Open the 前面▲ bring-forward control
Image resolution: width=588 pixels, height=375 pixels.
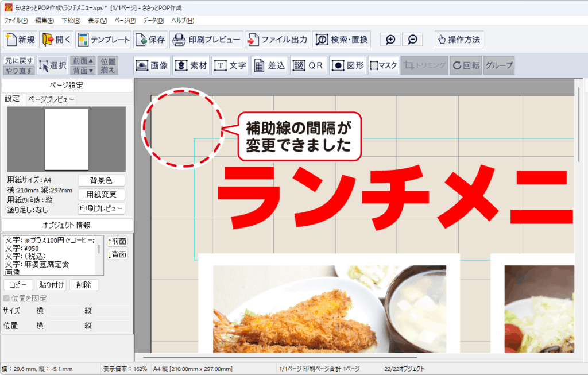(x=83, y=61)
